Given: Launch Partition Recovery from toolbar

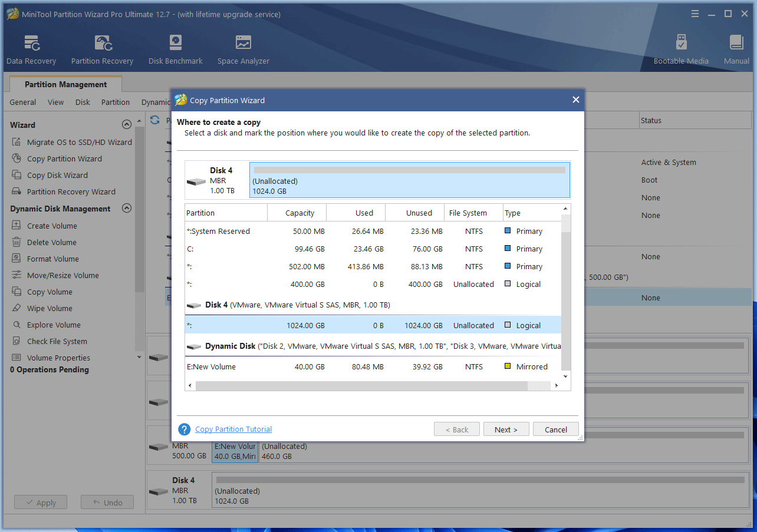Looking at the screenshot, I should point(102,49).
